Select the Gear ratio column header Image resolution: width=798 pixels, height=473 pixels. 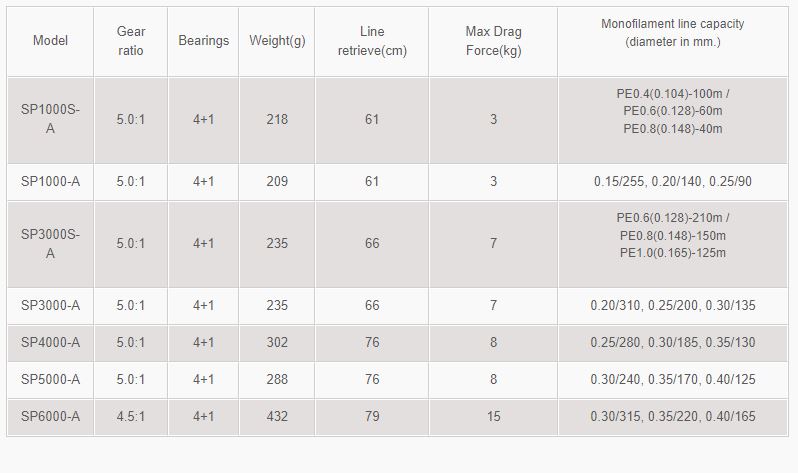click(131, 41)
